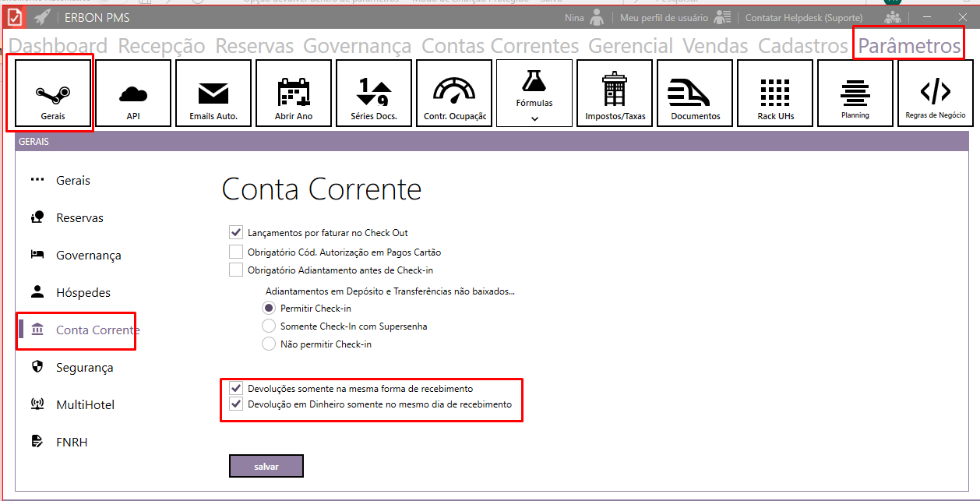
Task: Uncheck Lançamentos por faturar no Check Out
Action: pos(236,232)
